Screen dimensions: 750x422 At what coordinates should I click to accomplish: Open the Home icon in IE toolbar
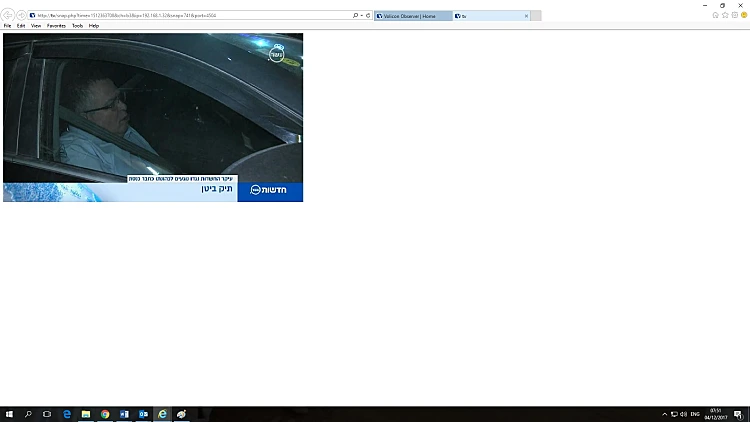point(715,15)
